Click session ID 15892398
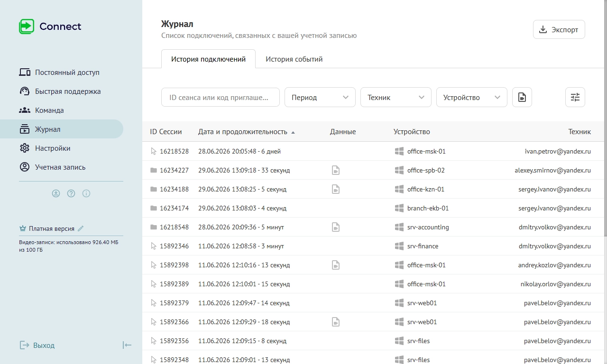This screenshot has width=607, height=364. coord(174,265)
